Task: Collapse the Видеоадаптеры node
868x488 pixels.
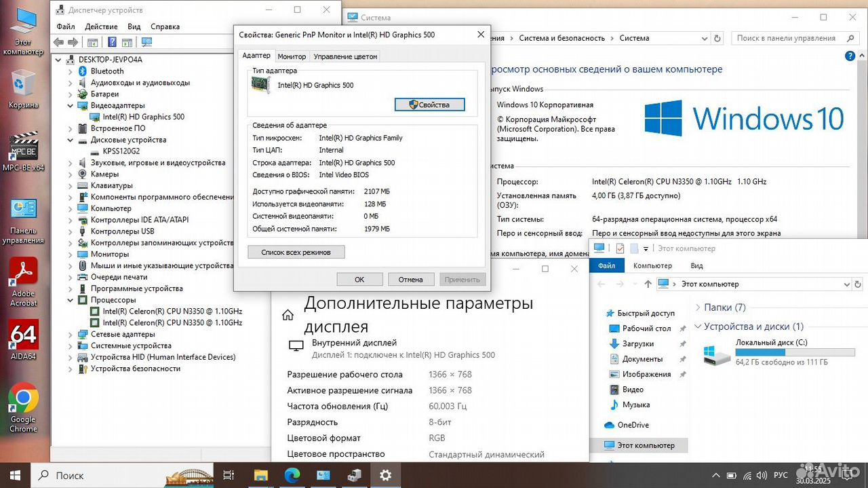Action: pos(71,106)
